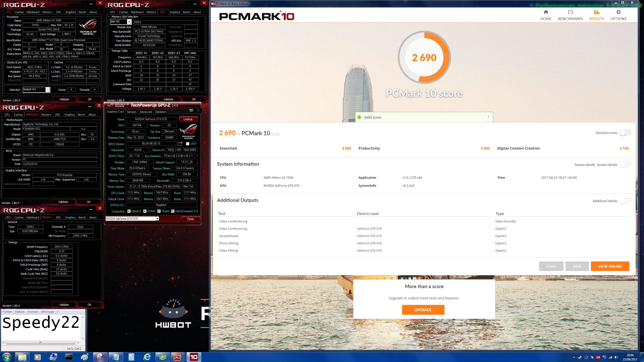Switch to PCMark 10 in the taskbar

(x=194, y=357)
